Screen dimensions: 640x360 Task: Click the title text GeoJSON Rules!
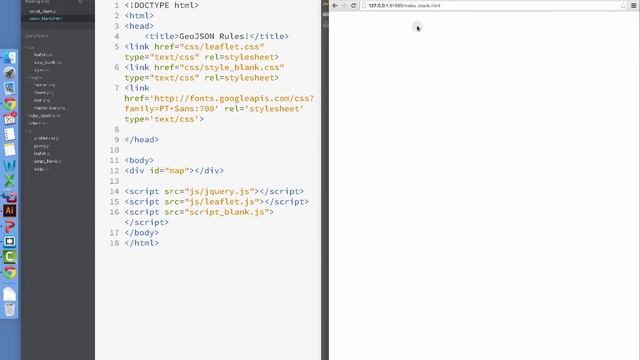click(x=214, y=36)
